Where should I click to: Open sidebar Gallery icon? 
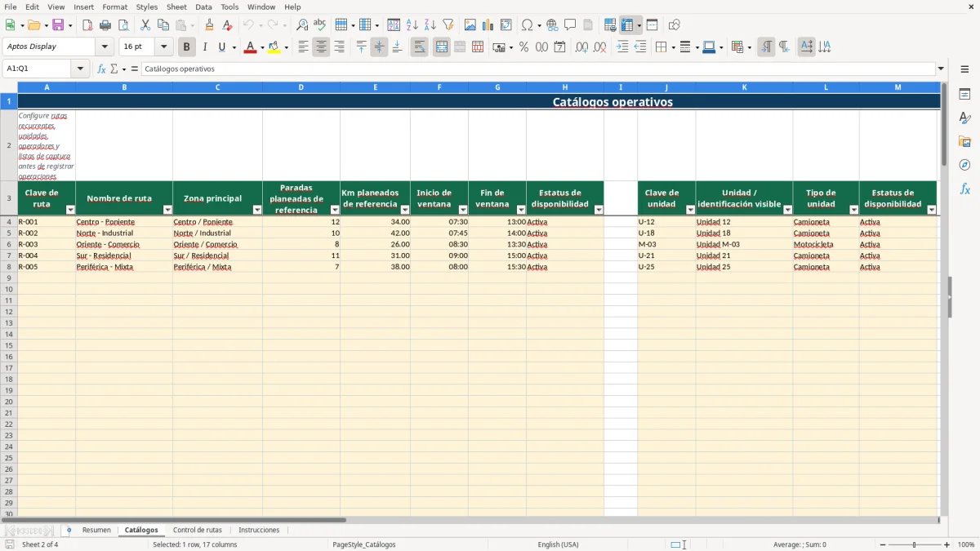964,141
